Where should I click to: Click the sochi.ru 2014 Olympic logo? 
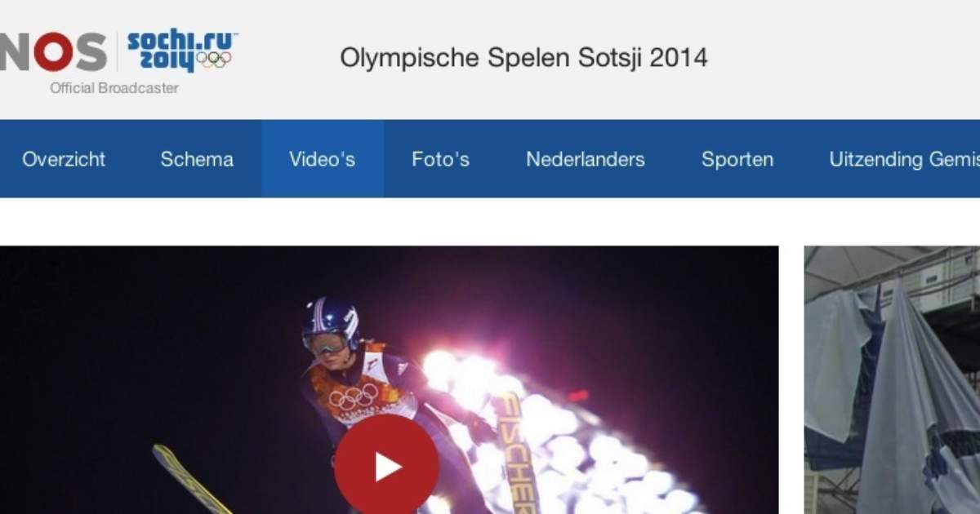(182, 52)
